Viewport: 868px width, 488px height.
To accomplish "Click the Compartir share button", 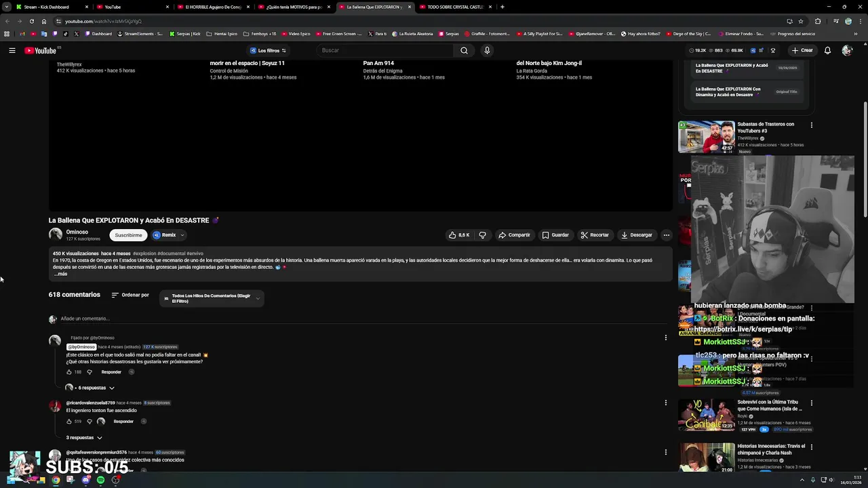I will tap(514, 235).
